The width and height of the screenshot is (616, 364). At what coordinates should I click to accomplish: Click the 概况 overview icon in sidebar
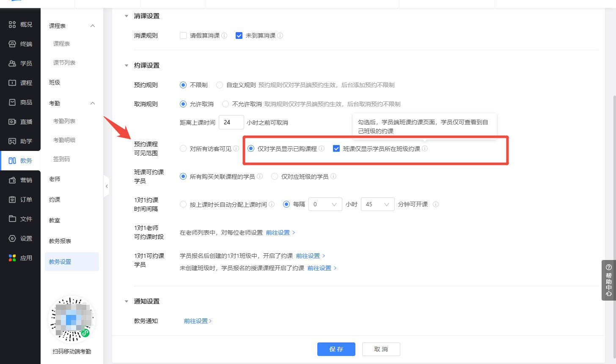click(x=12, y=25)
